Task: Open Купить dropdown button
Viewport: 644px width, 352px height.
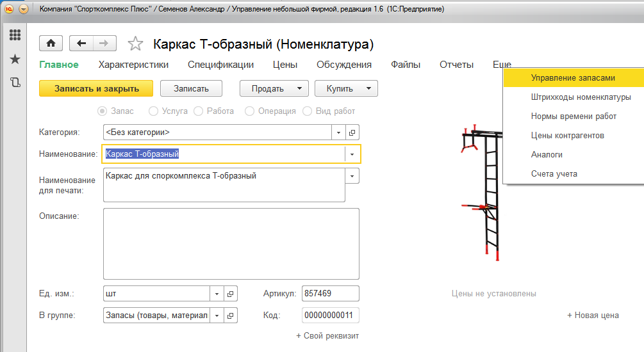Action: coord(346,88)
